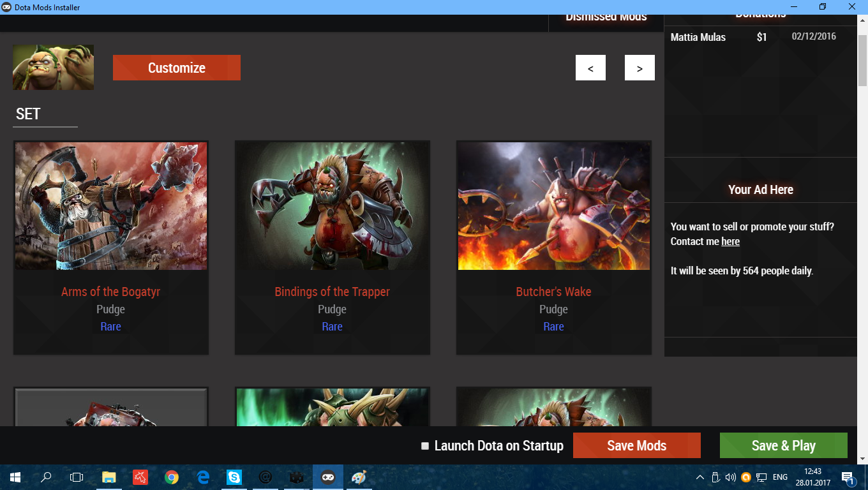Click the Dota Mods Installer title bar icon
This screenshot has height=490, width=868.
tap(6, 7)
